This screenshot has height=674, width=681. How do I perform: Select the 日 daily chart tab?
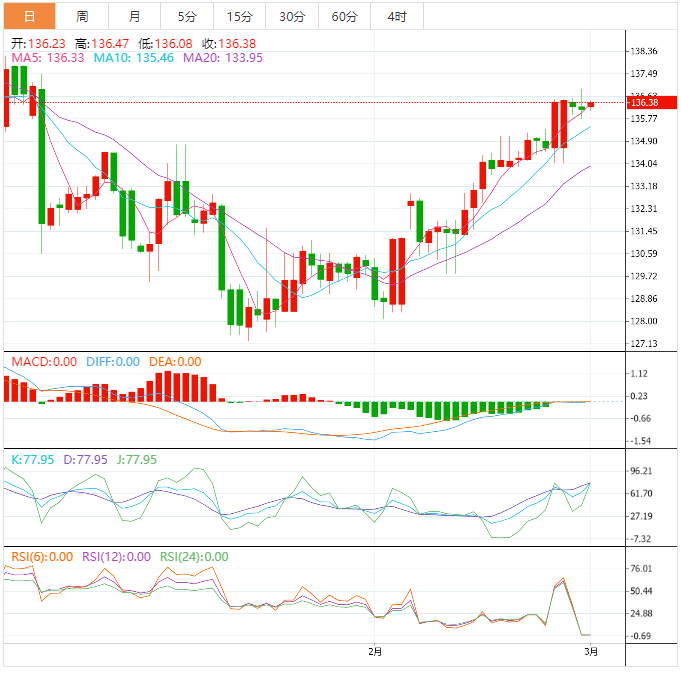point(30,16)
